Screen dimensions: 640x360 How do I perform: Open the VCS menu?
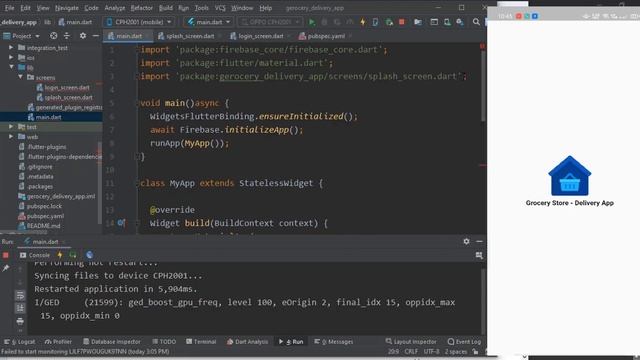(220, 8)
